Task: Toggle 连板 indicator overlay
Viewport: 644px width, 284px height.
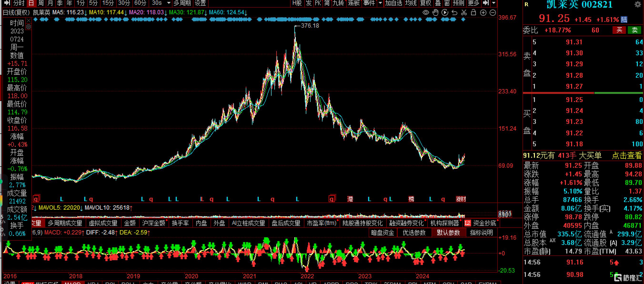Action: click(354, 3)
